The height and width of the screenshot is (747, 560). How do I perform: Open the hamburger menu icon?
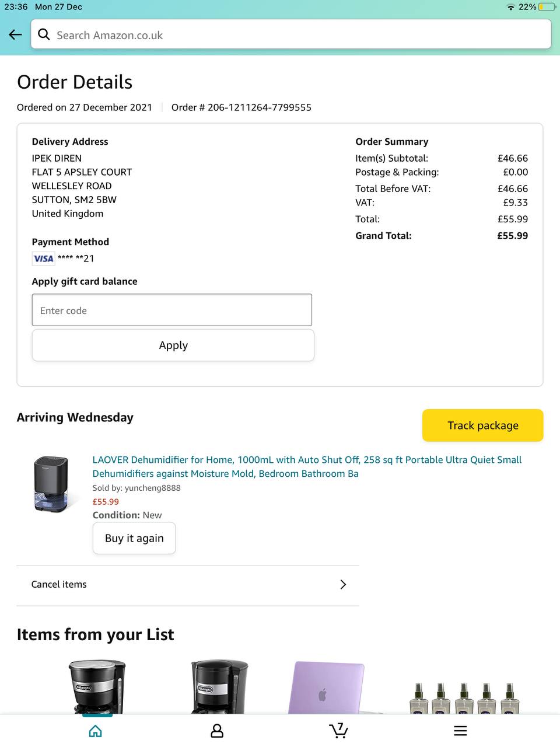pos(460,731)
